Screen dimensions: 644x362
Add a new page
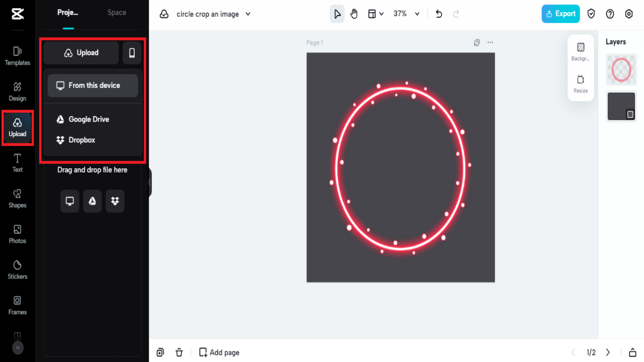point(219,352)
